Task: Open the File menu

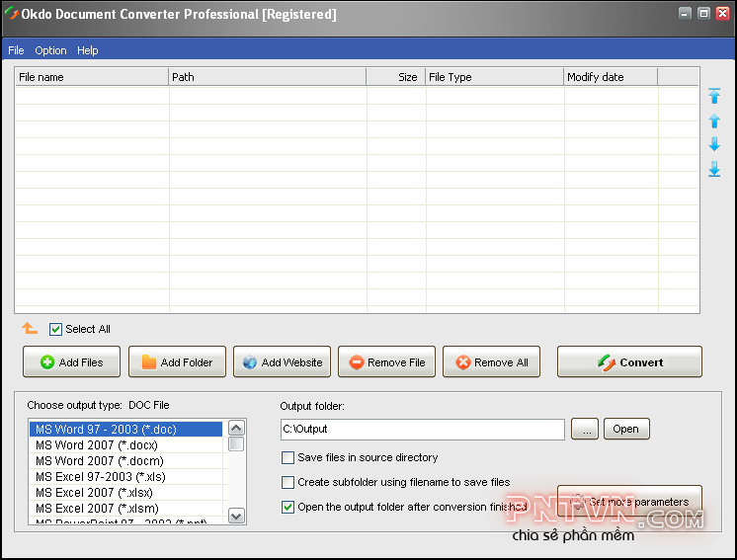Action: click(x=16, y=50)
